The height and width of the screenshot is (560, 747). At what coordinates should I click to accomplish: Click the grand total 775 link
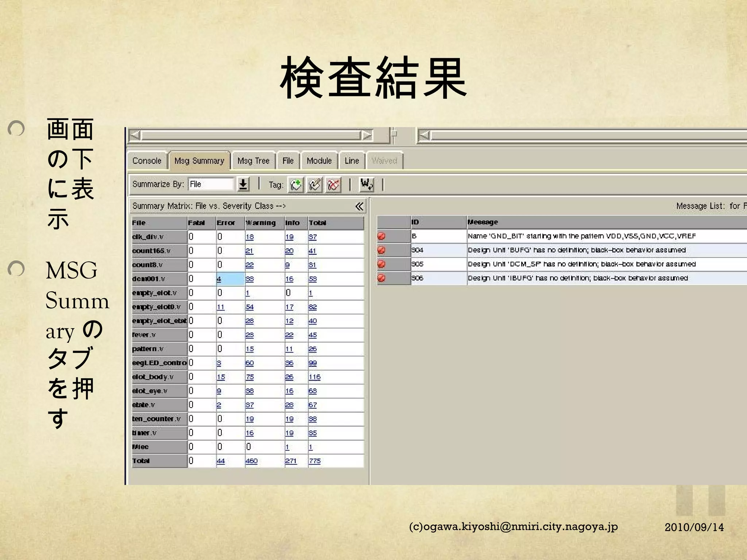coord(314,461)
